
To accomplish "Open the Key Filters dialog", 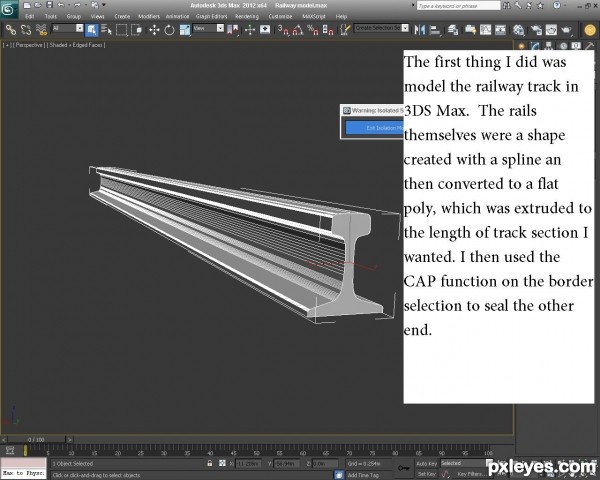I will pyautogui.click(x=472, y=474).
